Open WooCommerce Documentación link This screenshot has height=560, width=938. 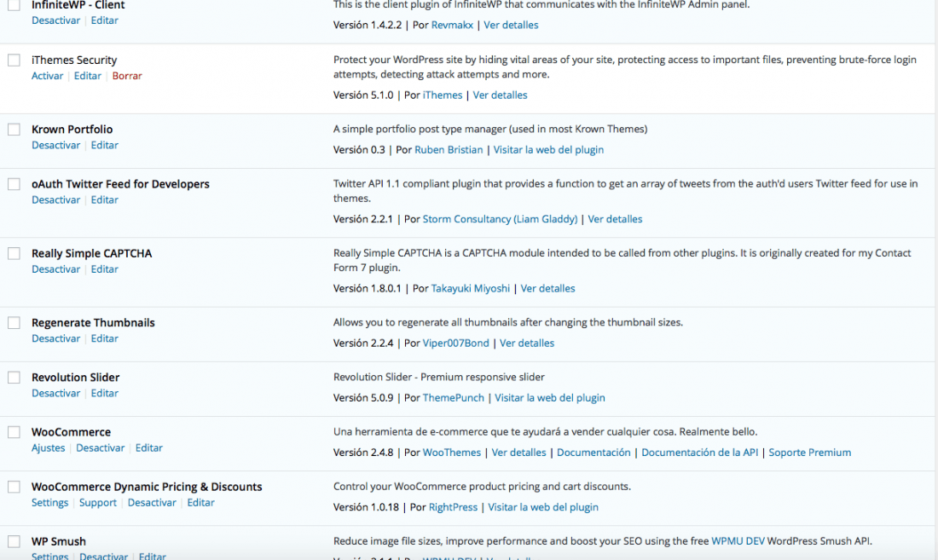click(593, 453)
